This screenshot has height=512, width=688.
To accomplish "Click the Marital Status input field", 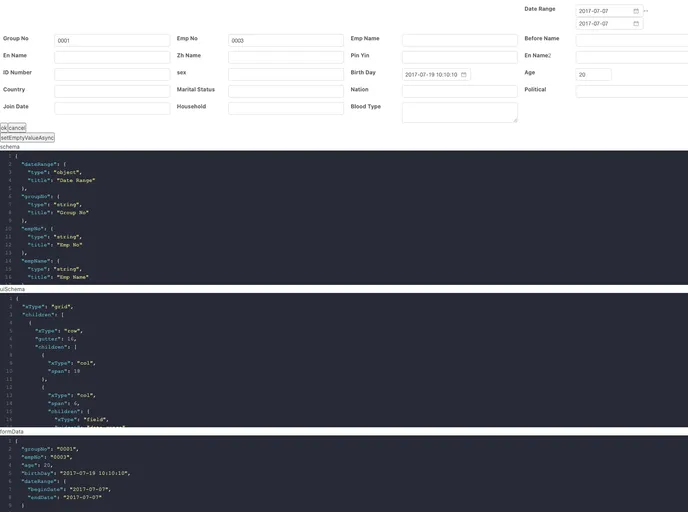I will pos(286,91).
